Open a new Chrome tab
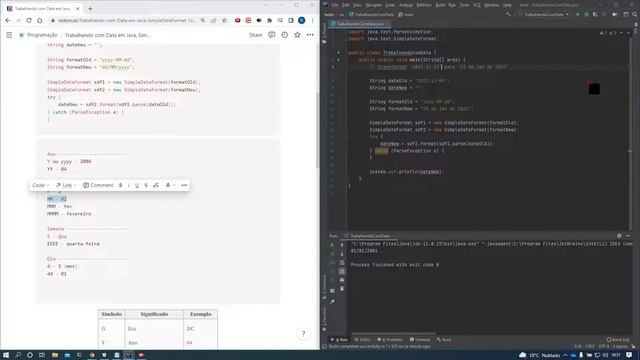 click(90, 8)
